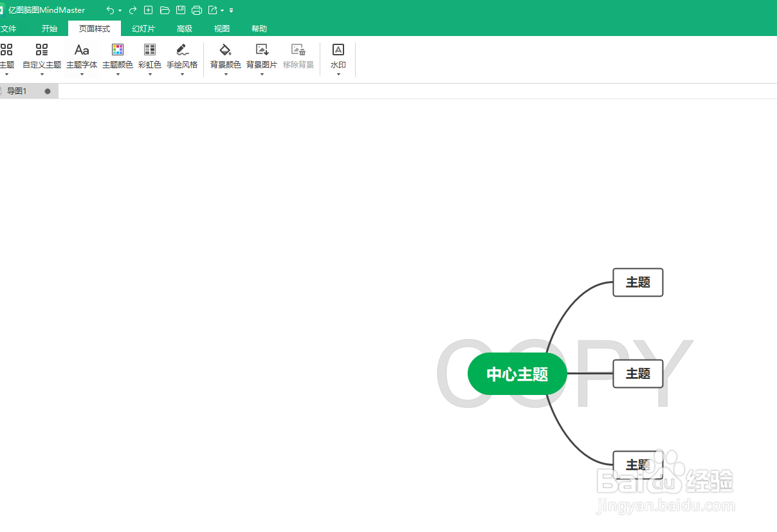Click the Undo arrow icon
Viewport: 777px width, 532px height.
(110, 10)
